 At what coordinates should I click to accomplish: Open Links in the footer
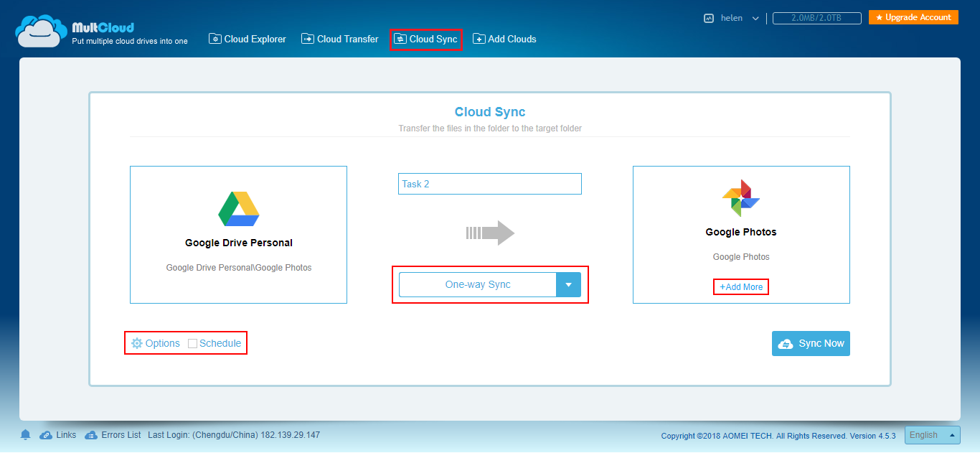(58, 434)
